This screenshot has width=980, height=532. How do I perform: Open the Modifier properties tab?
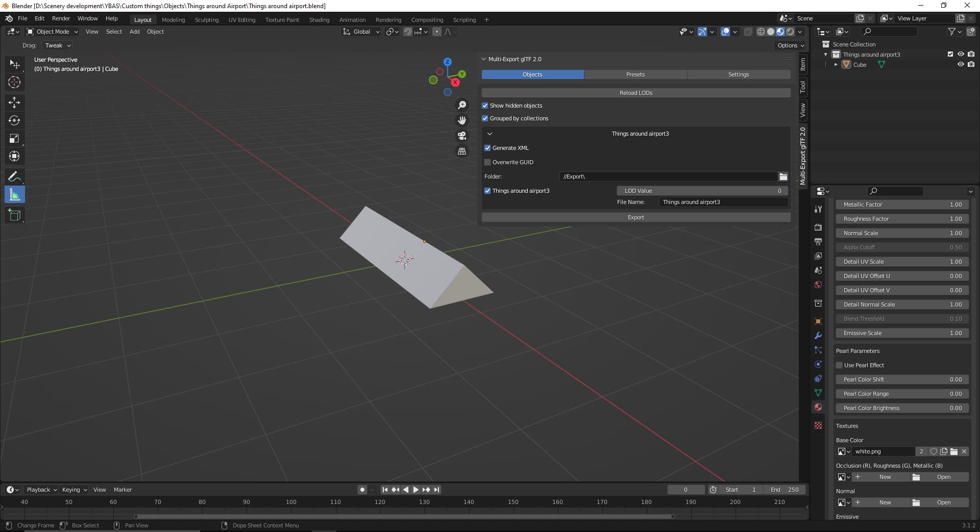tap(818, 336)
